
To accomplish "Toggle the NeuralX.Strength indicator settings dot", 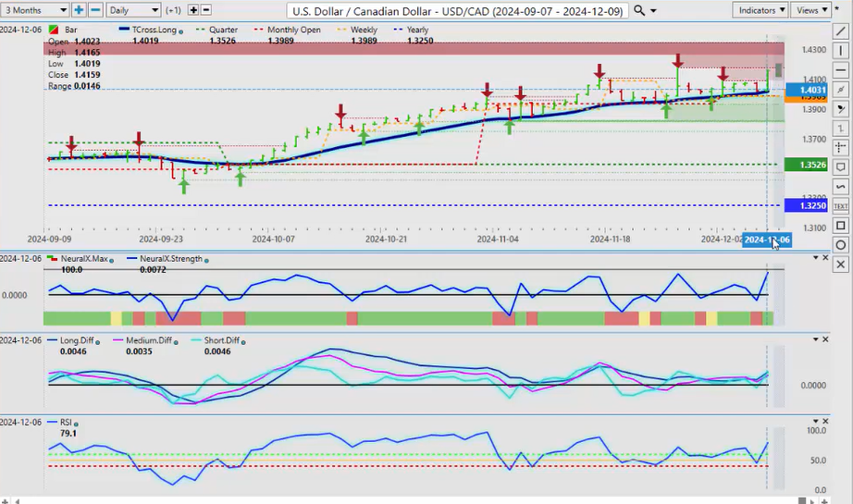I will [205, 260].
